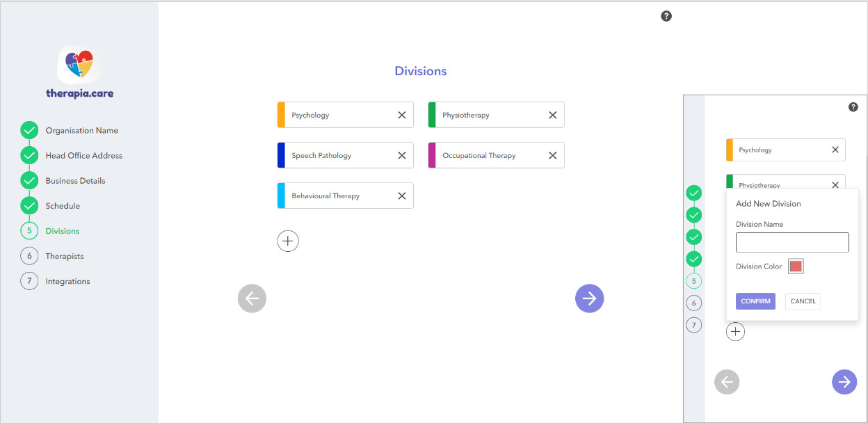This screenshot has width=868, height=423.
Task: Go to step 7 Integrations
Action: coord(67,281)
